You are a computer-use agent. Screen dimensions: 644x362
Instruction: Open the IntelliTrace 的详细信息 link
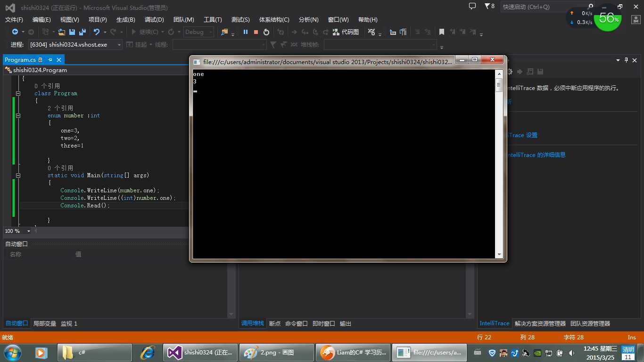536,155
